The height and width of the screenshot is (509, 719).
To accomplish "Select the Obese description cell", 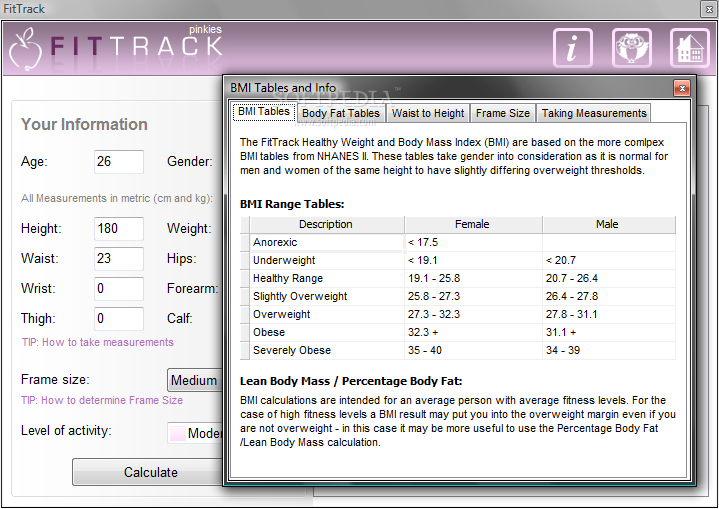I will 327,332.
